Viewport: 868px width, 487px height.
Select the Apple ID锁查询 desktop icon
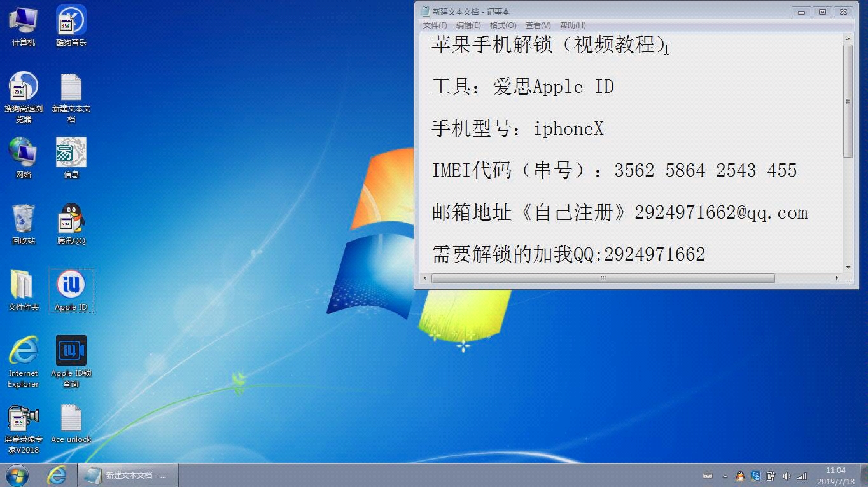[x=71, y=362]
